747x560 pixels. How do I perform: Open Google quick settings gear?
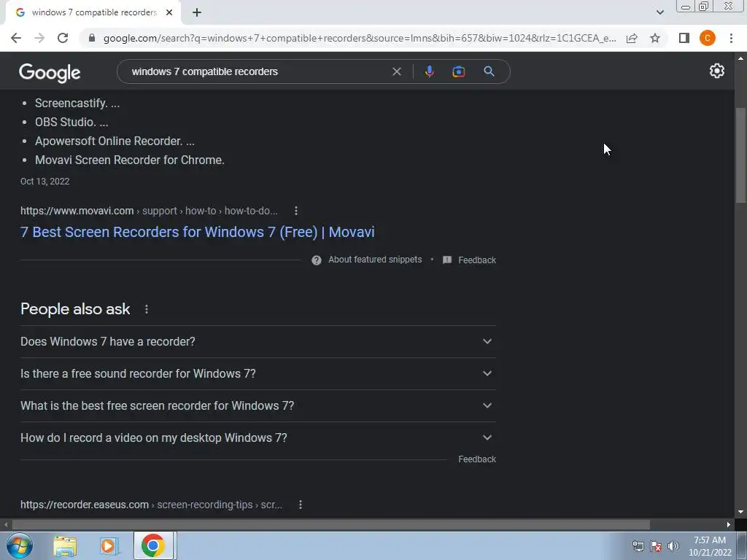point(717,71)
